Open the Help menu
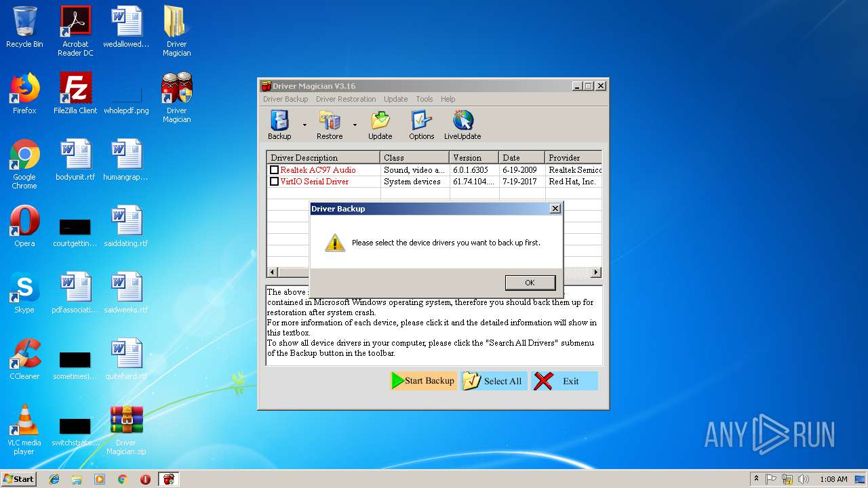868x488 pixels. coord(448,99)
